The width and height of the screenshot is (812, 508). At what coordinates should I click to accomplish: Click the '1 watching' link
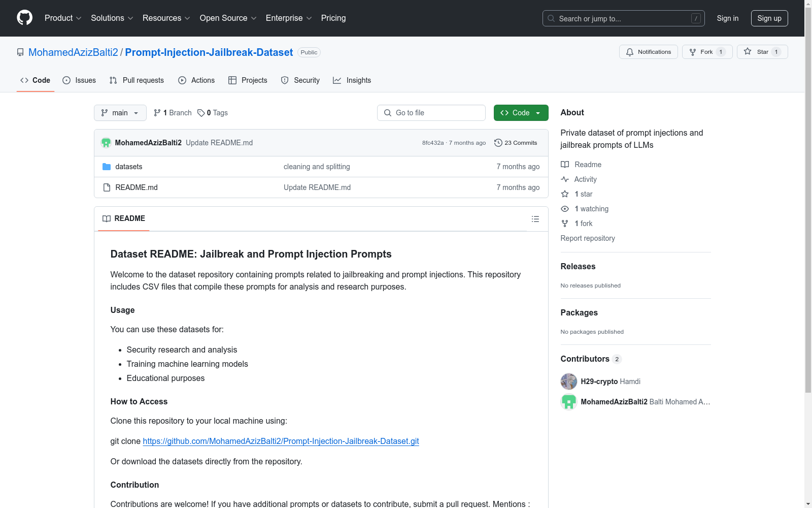pos(592,209)
